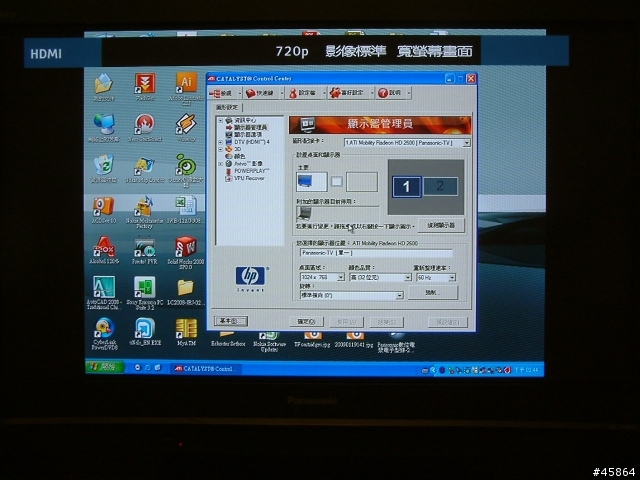Select Display Options in the tree
This screenshot has width=640, height=480.
(248, 135)
